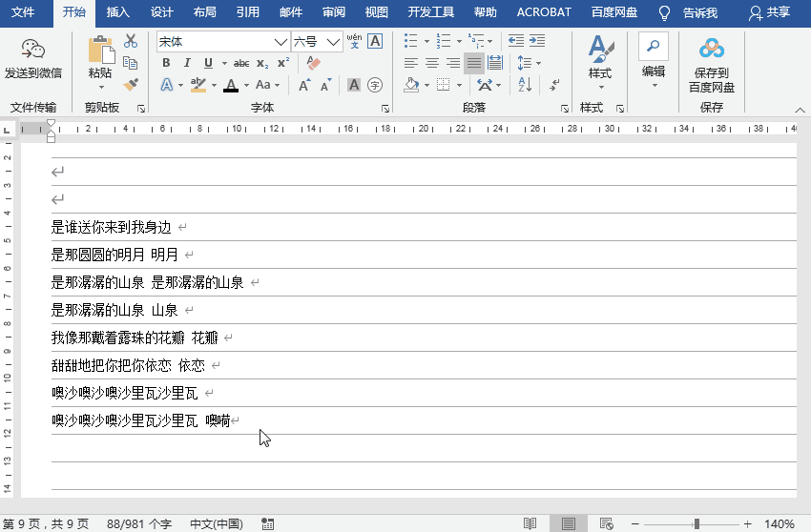Image resolution: width=811 pixels, height=532 pixels.
Task: Switch to the 审阅 tab
Action: 334,12
